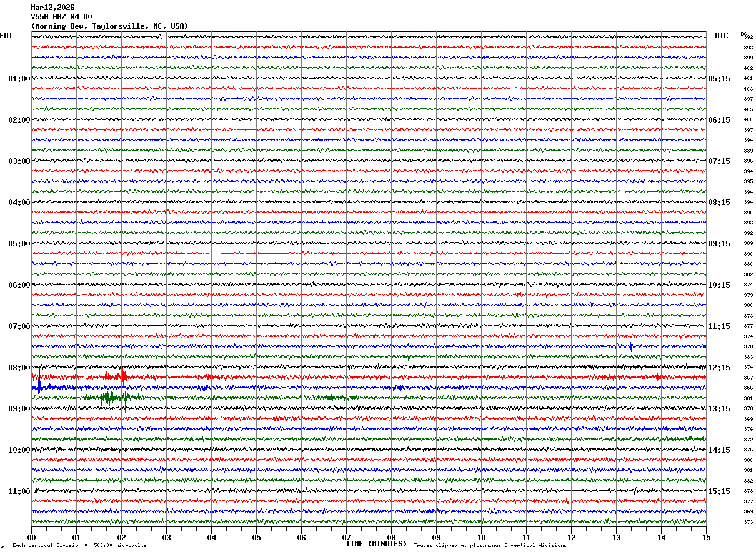
Task: Click the 11:00 EDT time label
Action: click(19, 491)
